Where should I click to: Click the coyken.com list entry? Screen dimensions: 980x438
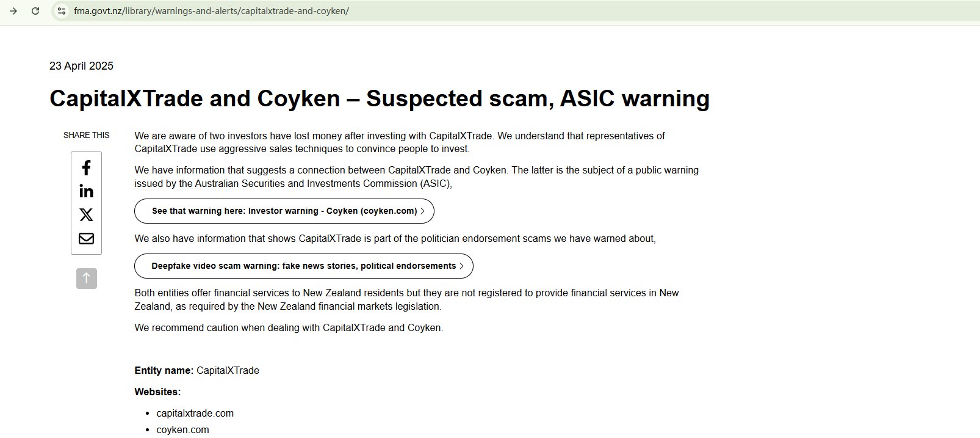coord(182,430)
